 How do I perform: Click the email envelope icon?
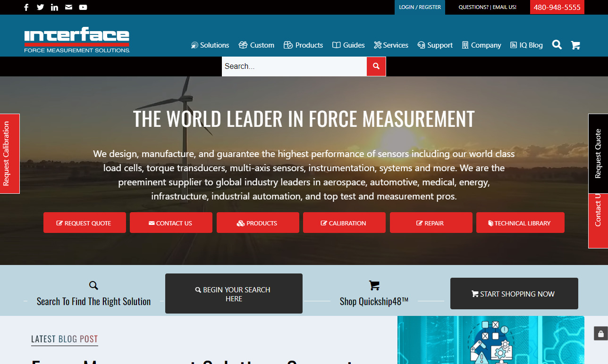click(x=69, y=7)
